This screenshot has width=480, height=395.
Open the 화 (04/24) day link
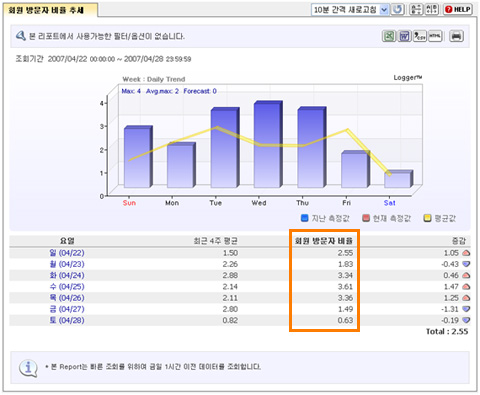pos(67,275)
